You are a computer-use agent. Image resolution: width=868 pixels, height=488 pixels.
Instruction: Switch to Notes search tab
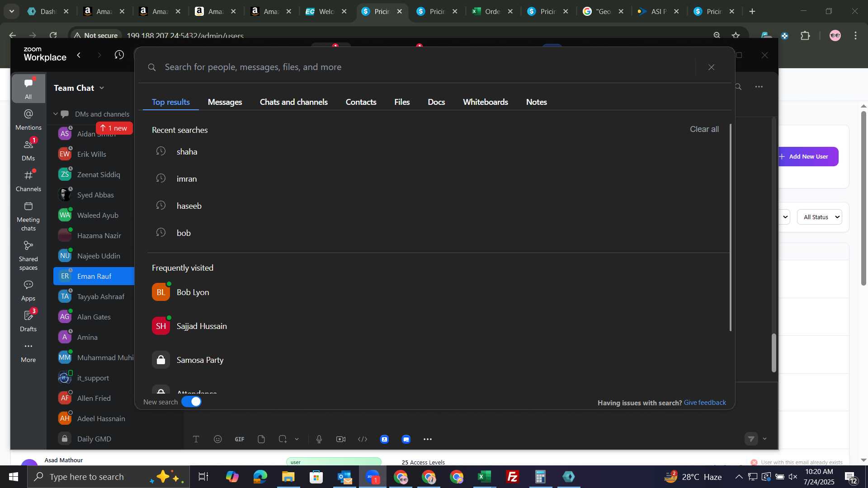(x=536, y=102)
